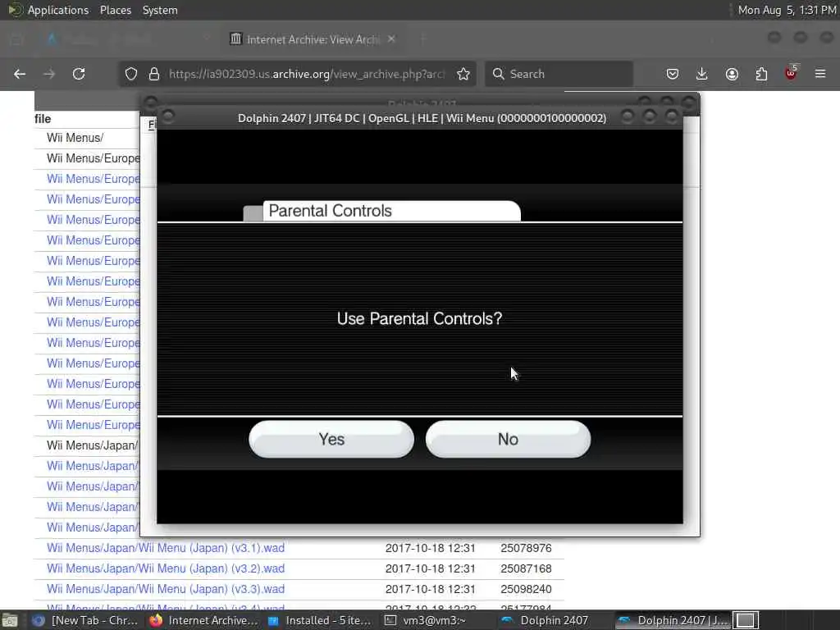Check the date and time clock

tap(787, 10)
